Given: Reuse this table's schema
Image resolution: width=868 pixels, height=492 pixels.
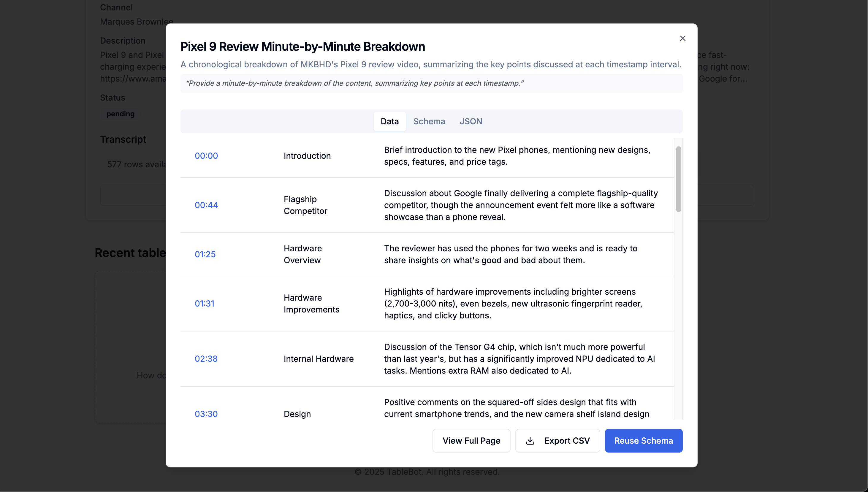Looking at the screenshot, I should (643, 441).
